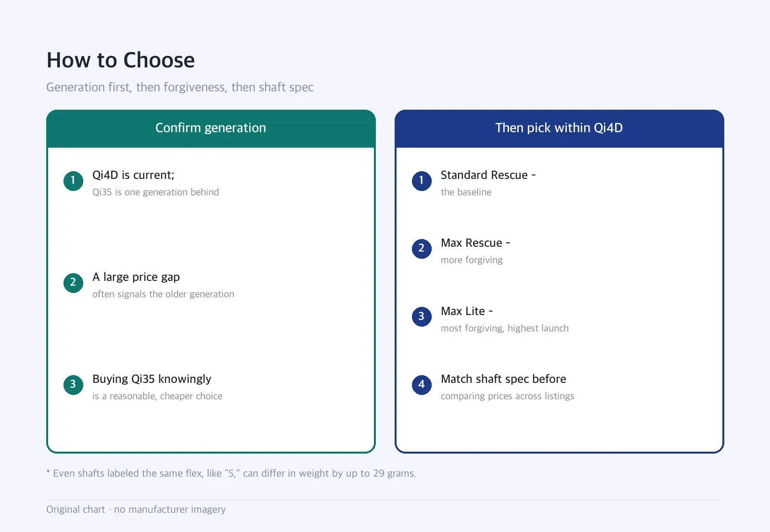Click 'Buying Qi35 knowingly' item
The width and height of the screenshot is (770, 532).
(152, 379)
